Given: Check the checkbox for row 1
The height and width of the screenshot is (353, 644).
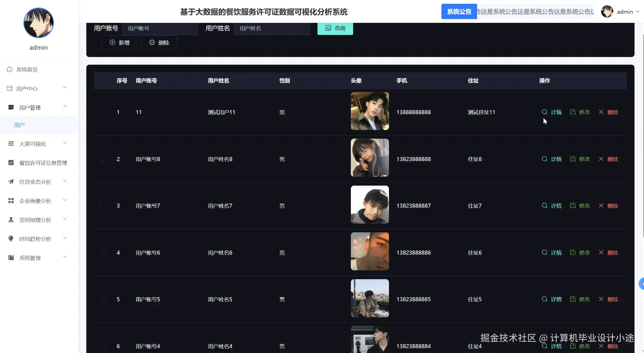Looking at the screenshot, I should 103,112.
